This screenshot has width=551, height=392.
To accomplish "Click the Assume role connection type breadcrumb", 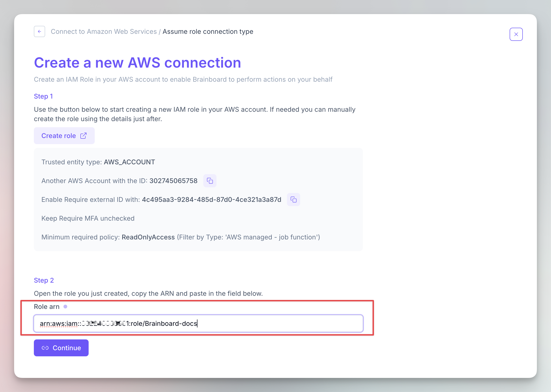I will pos(208,32).
